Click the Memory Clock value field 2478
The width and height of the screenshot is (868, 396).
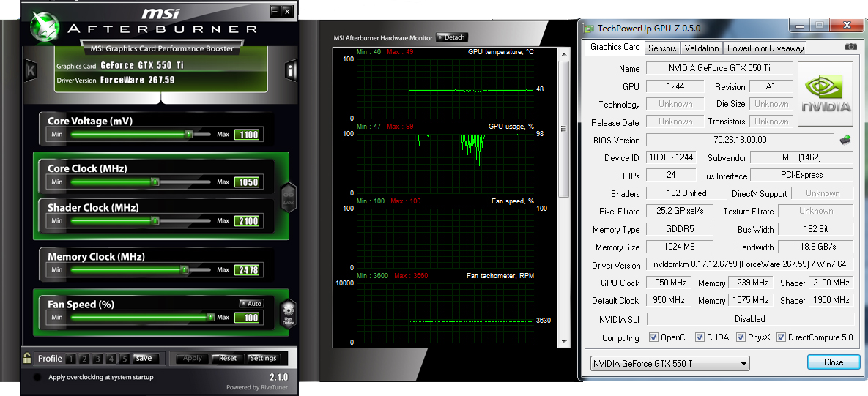tap(246, 270)
